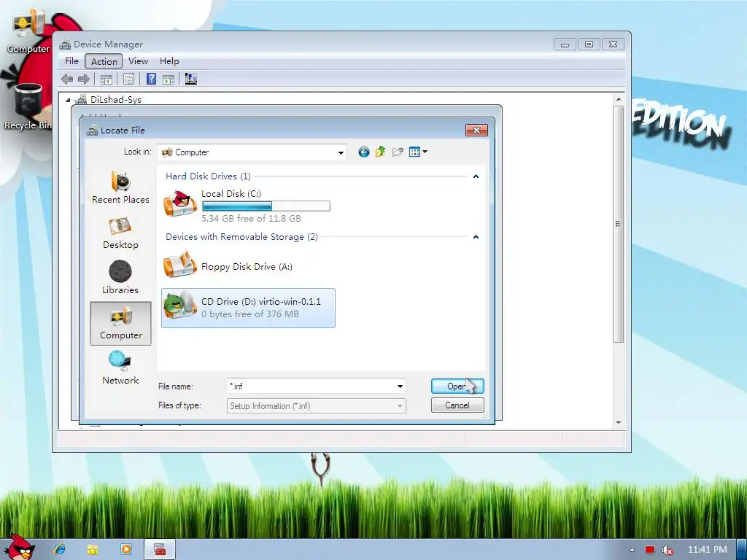Click the Local Disk (C:) capacity bar
The width and height of the screenshot is (747, 560).
click(x=266, y=206)
